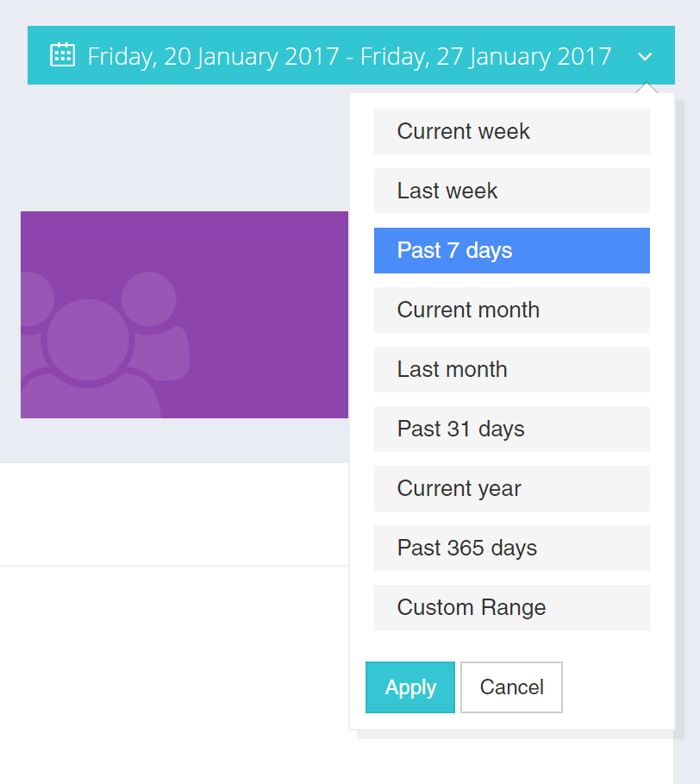This screenshot has height=784, width=700.
Task: Click the calendar icon in date bar
Action: click(62, 55)
